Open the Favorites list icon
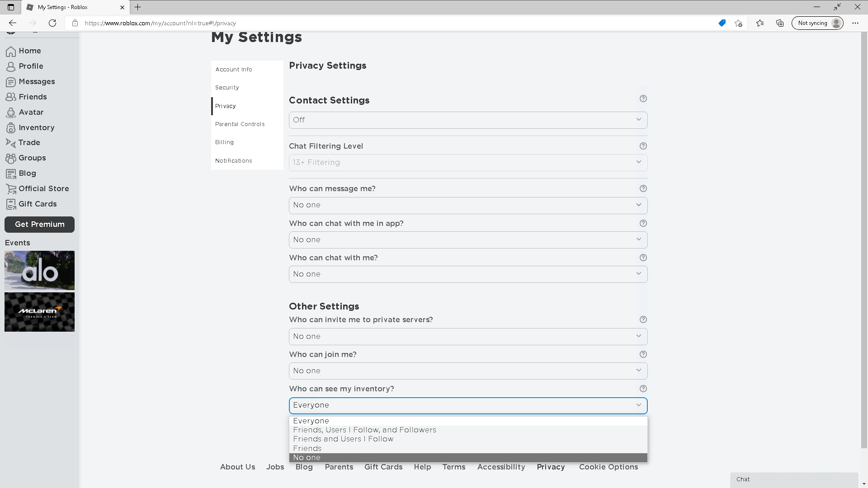Screen dimensions: 868x488 [x=760, y=23]
